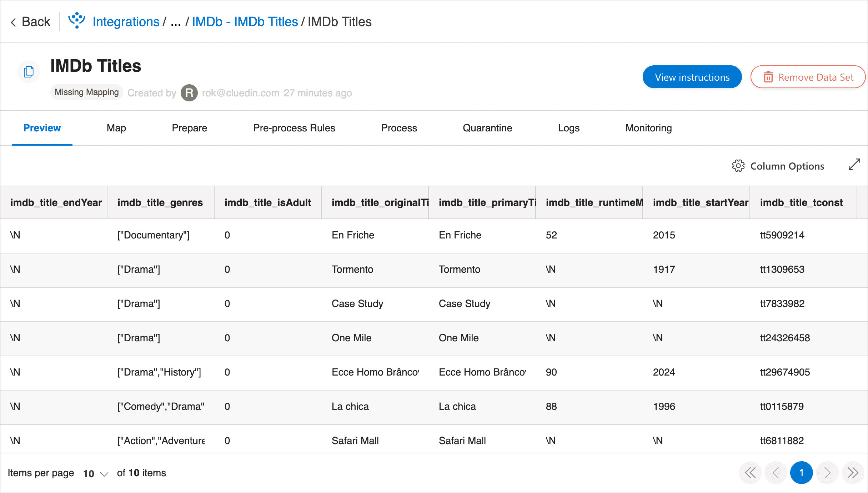Screen dimensions: 868x493
Task: Open IMDb - IMDb Titles breadcrumb link
Action: pos(245,22)
